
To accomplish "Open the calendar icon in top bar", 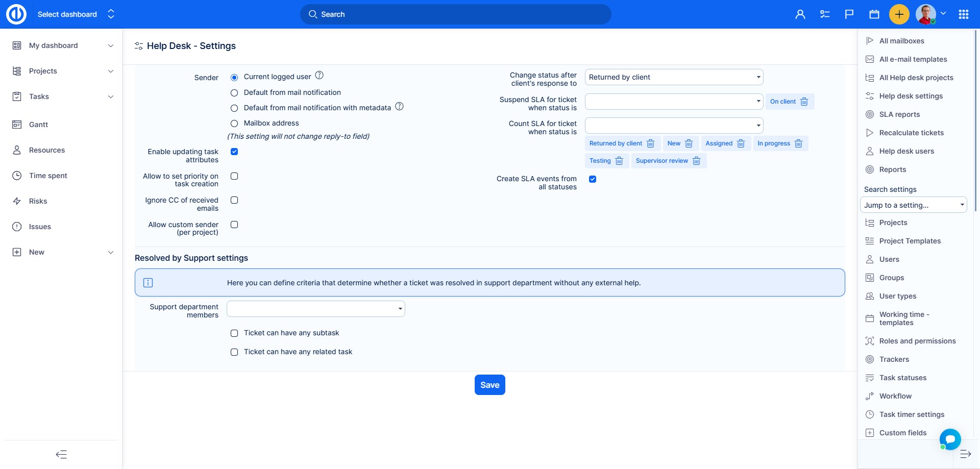I will pos(874,14).
